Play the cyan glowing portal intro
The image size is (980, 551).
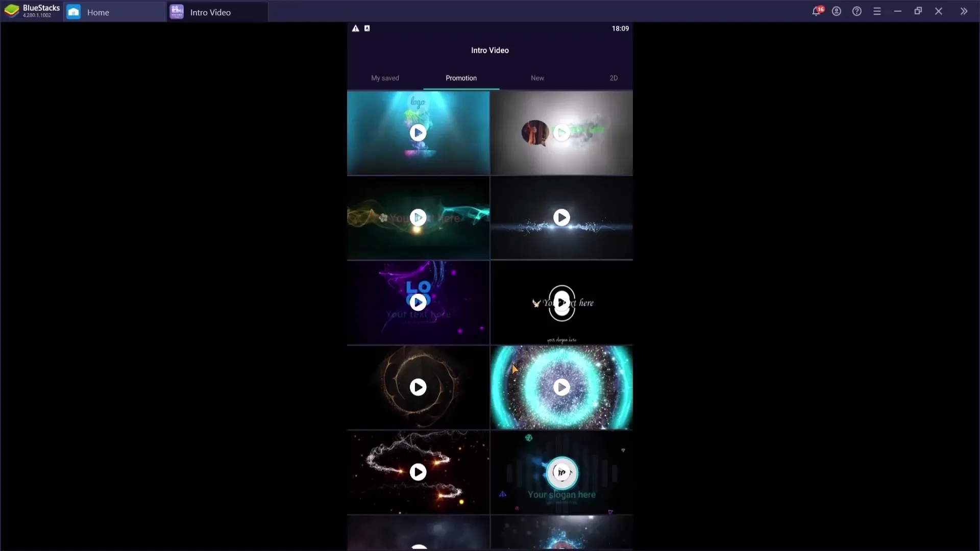tap(561, 387)
